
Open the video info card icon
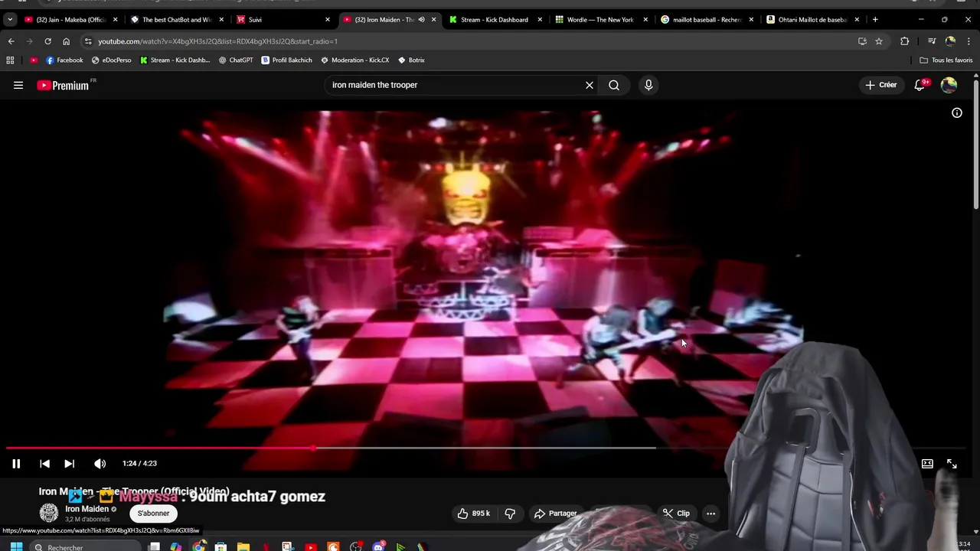(x=957, y=113)
